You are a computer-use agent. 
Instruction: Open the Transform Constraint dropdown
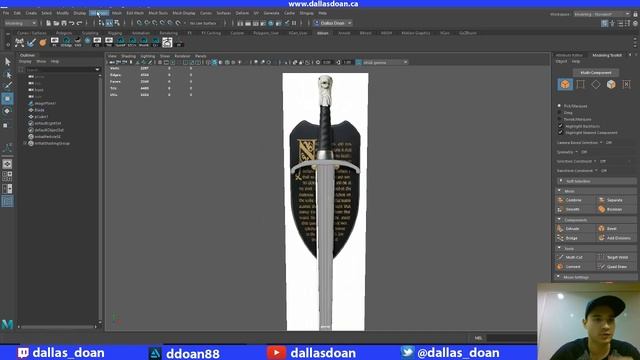(x=577, y=171)
